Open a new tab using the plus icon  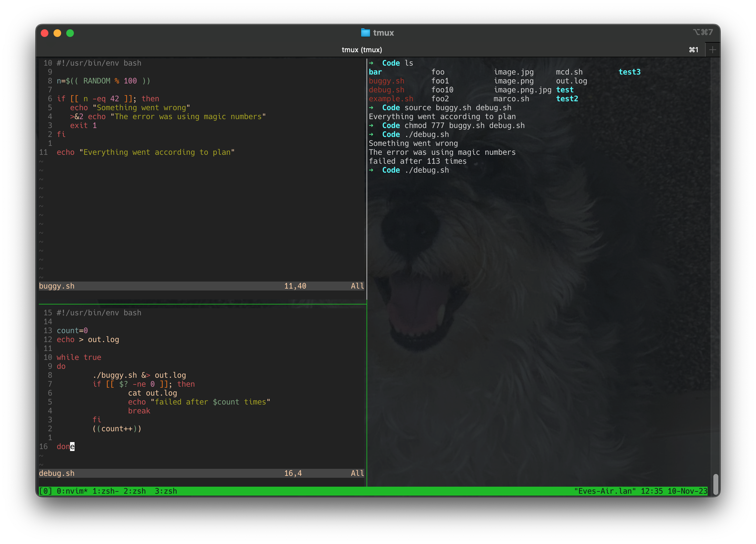pyautogui.click(x=713, y=49)
